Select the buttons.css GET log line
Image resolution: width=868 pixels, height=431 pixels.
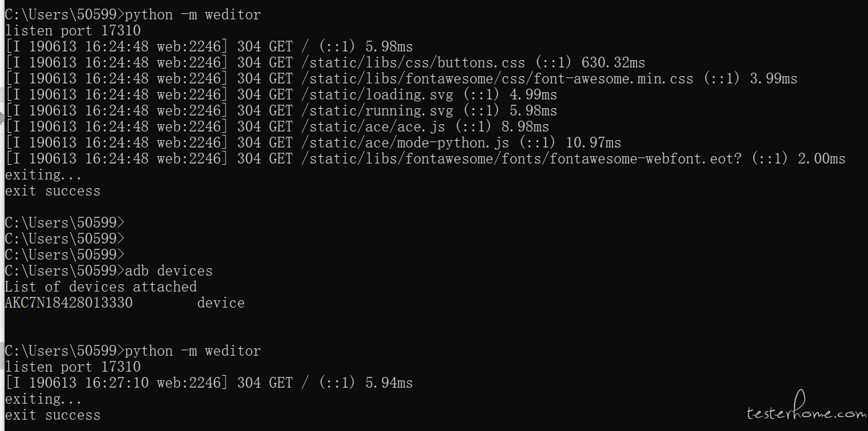tap(325, 63)
